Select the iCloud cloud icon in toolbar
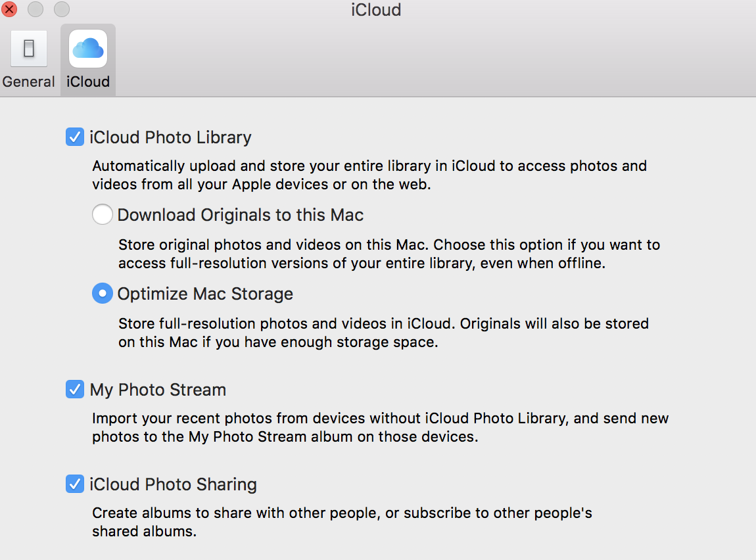This screenshot has width=756, height=560. (88, 49)
